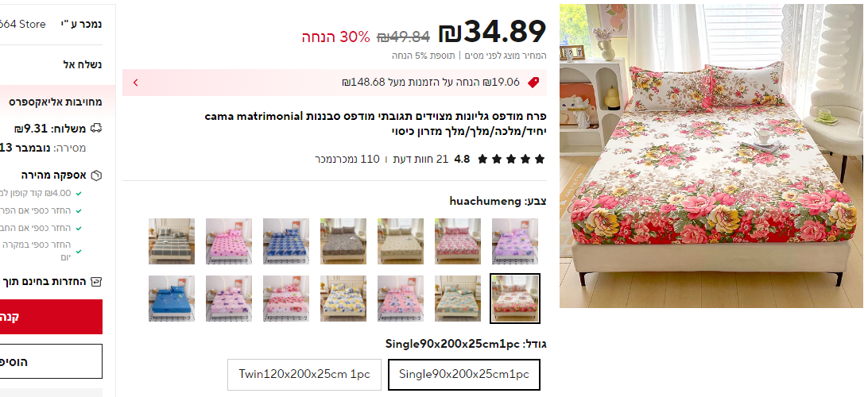
Task: Choose the leopard print bedsheet color
Action: pyautogui.click(x=343, y=241)
